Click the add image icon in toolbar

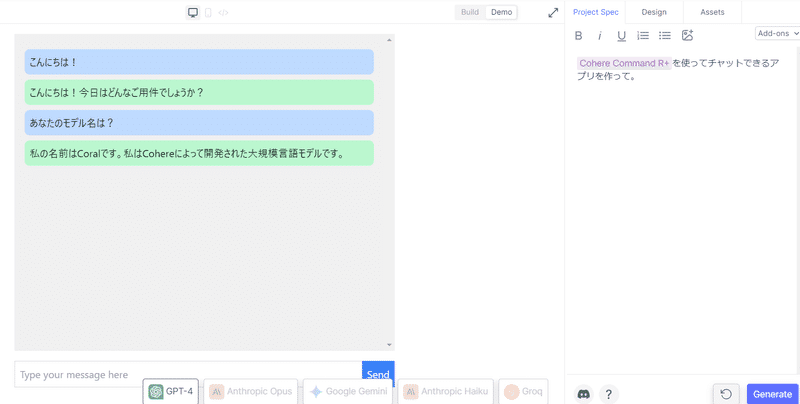(687, 35)
